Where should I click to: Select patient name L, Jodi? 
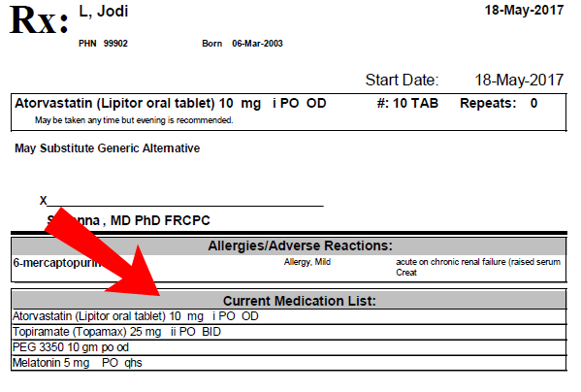(x=104, y=11)
